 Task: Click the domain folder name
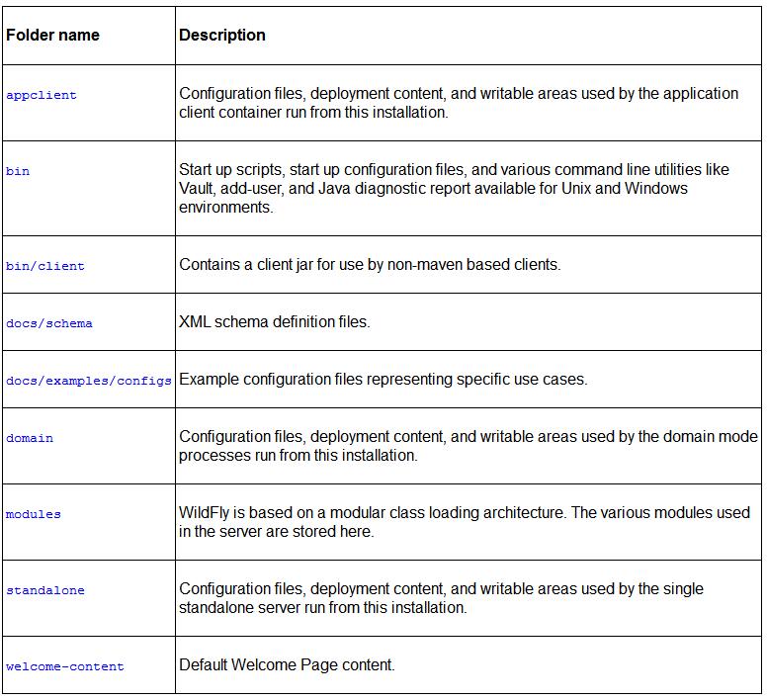pos(30,438)
